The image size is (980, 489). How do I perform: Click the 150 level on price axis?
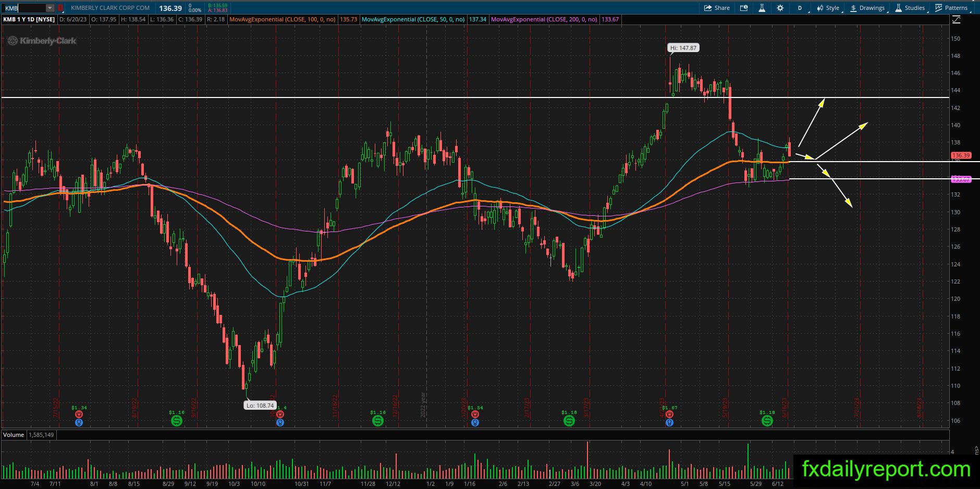pyautogui.click(x=955, y=39)
